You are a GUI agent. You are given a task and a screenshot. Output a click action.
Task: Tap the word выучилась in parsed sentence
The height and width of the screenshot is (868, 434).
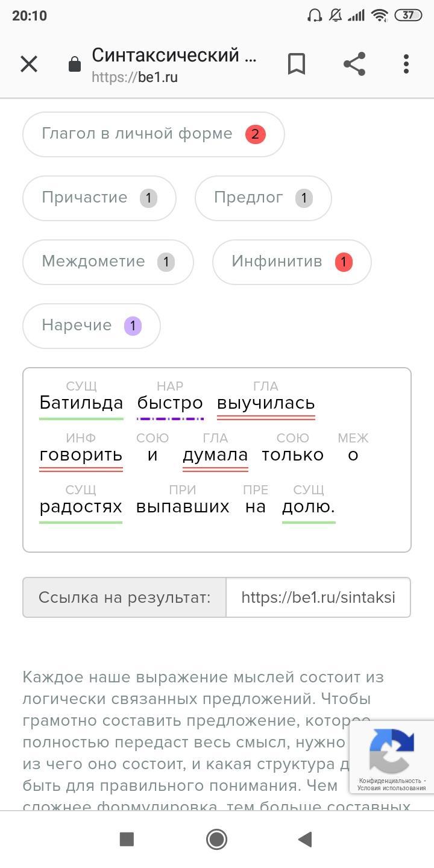(266, 403)
